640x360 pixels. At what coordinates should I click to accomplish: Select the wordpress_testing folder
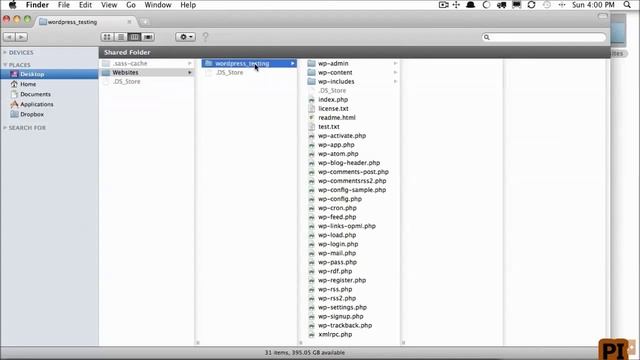pyautogui.click(x=249, y=64)
